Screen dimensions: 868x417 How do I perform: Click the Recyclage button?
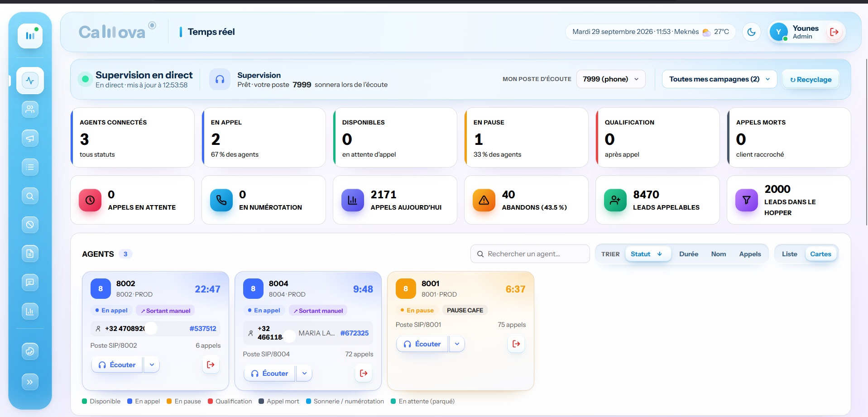(810, 79)
